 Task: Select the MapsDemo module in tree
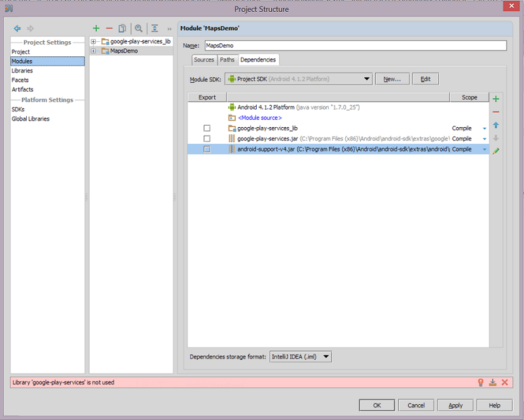click(x=124, y=51)
